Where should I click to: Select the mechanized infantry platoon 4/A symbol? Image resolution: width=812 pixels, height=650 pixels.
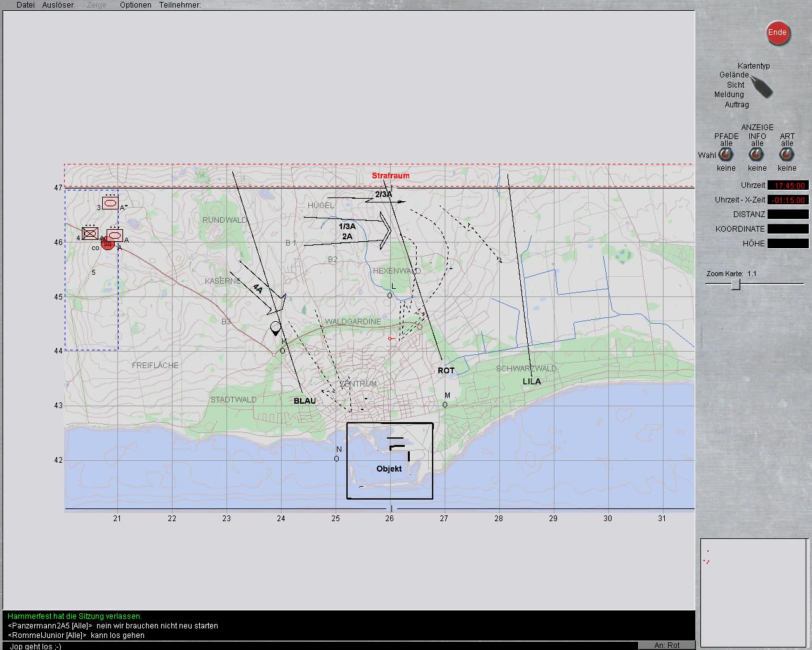point(90,234)
